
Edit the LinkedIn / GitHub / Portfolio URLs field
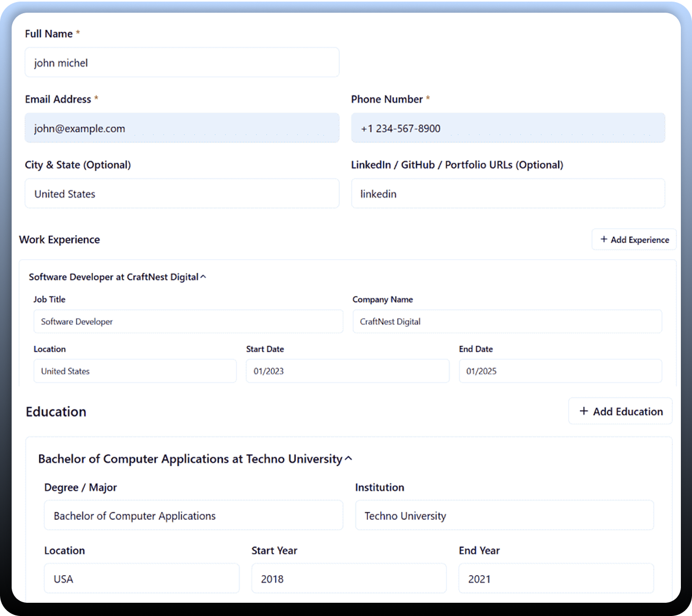508,194
